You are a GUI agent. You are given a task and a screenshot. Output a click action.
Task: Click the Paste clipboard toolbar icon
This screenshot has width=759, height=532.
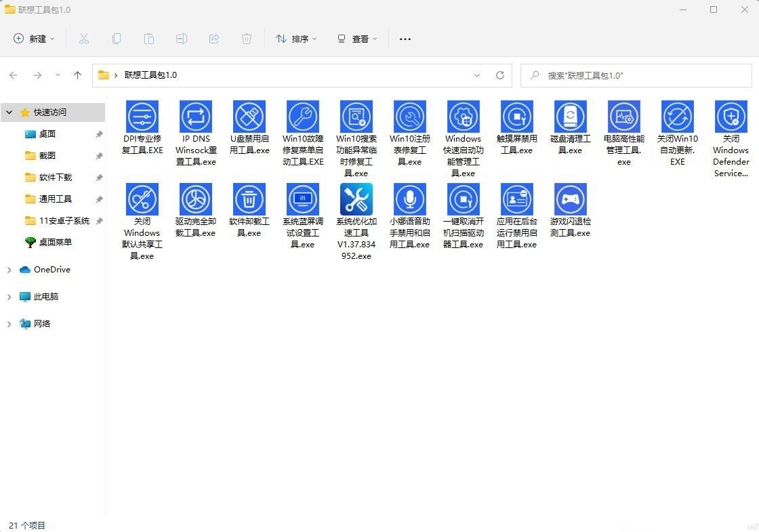click(149, 39)
